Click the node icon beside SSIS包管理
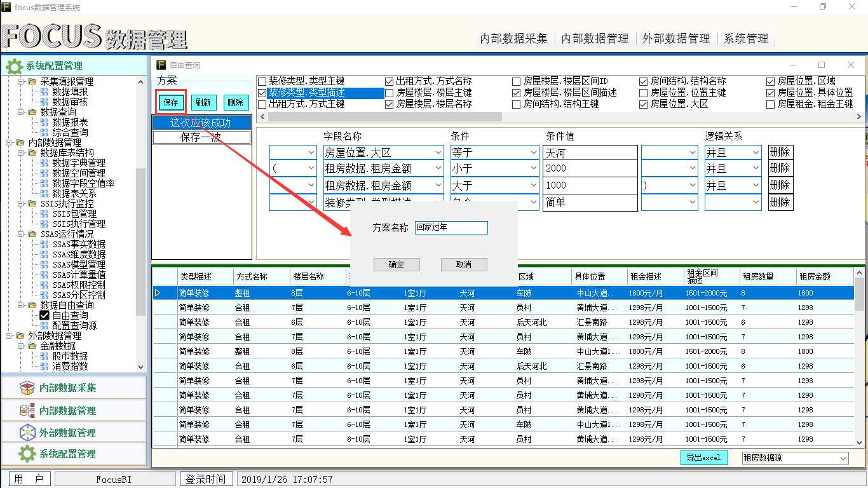868x488 pixels. [44, 213]
